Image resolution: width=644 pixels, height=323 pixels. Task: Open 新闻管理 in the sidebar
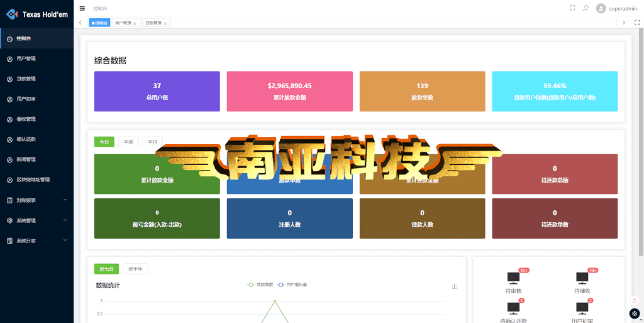coord(36,159)
